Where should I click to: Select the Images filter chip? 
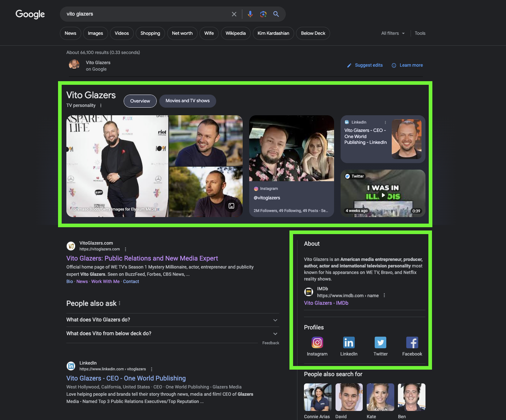tap(95, 33)
